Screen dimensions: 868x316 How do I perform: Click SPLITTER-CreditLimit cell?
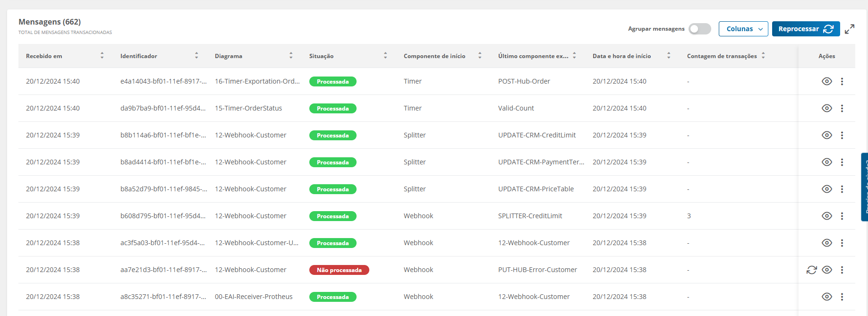point(530,216)
